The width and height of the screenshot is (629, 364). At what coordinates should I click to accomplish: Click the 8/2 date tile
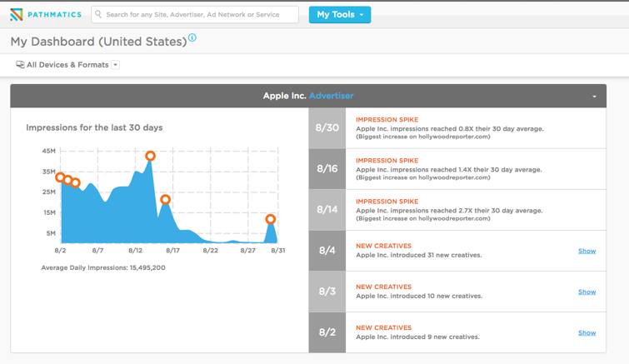327,332
